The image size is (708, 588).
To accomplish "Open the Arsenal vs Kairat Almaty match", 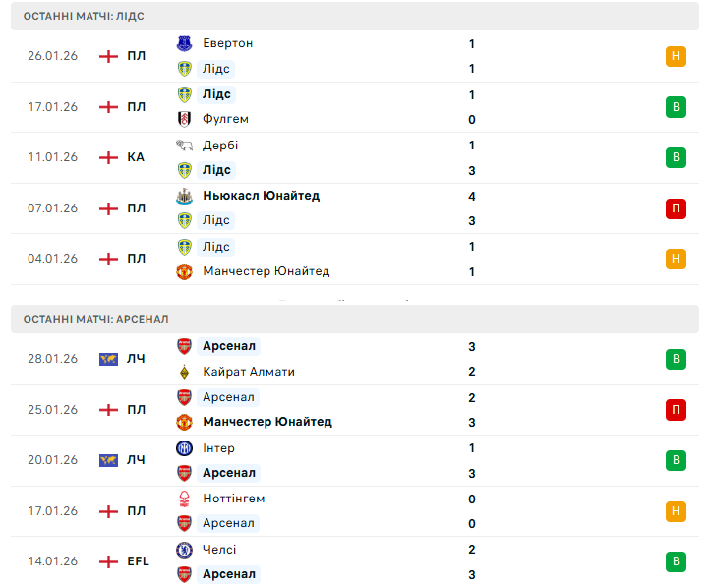I will tap(354, 359).
